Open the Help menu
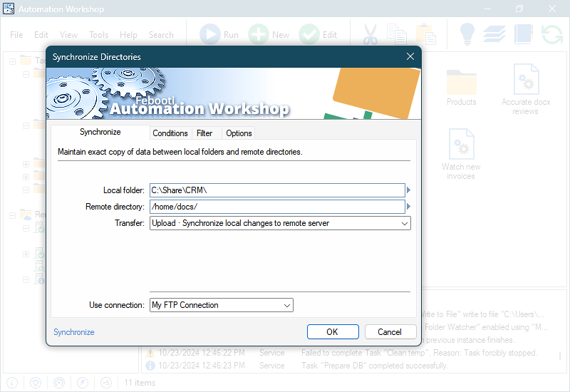 coord(128,34)
